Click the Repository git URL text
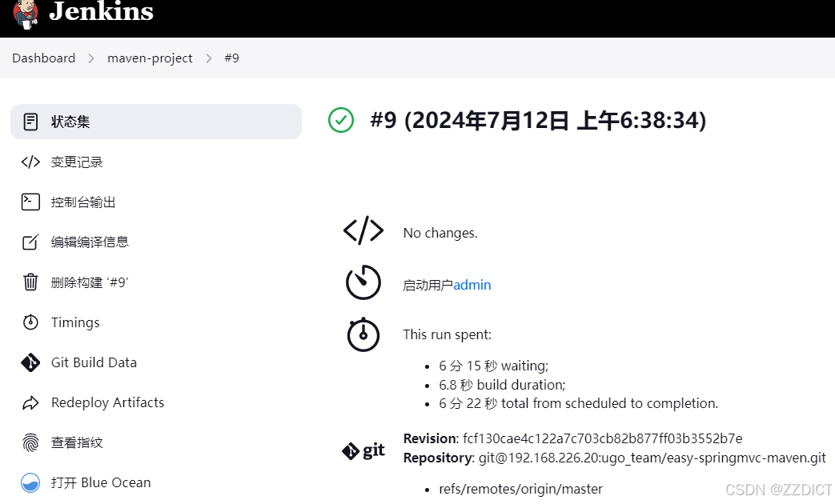 pyautogui.click(x=652, y=458)
